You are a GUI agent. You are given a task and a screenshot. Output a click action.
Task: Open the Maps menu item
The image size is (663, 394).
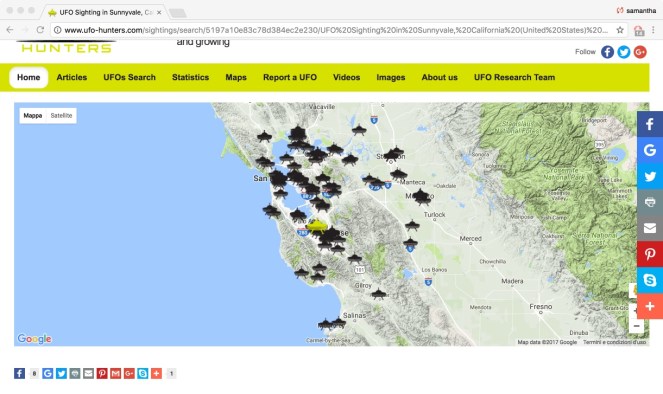click(236, 77)
